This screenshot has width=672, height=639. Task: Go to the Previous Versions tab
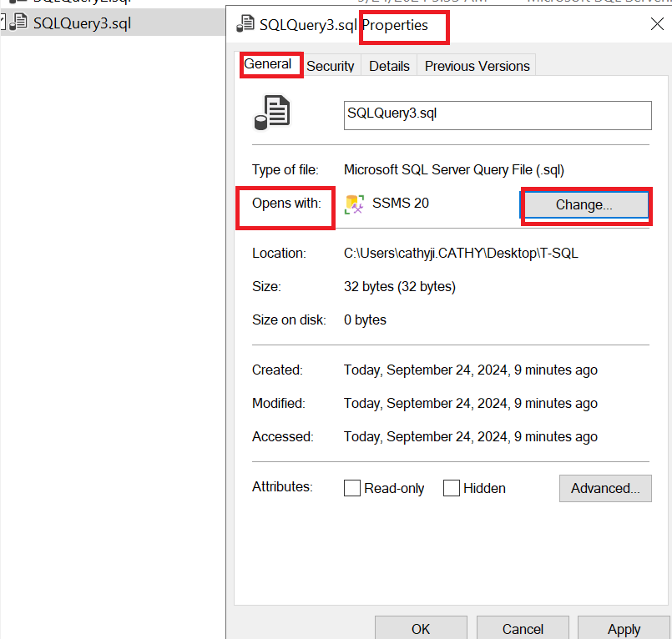[x=477, y=66]
